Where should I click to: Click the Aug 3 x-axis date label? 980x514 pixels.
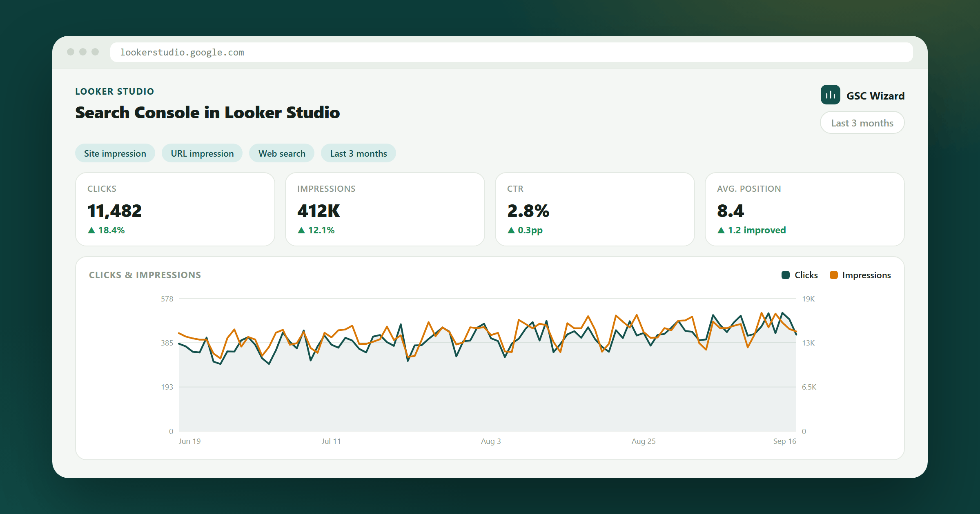[x=491, y=441]
